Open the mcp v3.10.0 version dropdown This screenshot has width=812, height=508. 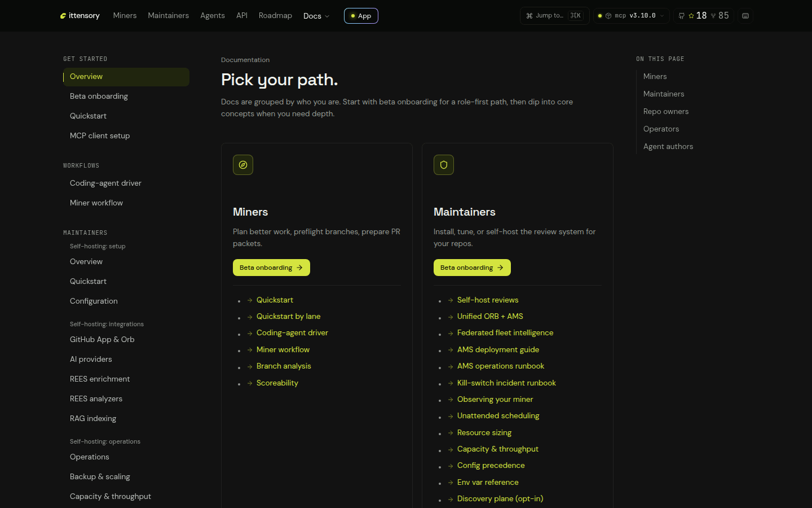(631, 16)
